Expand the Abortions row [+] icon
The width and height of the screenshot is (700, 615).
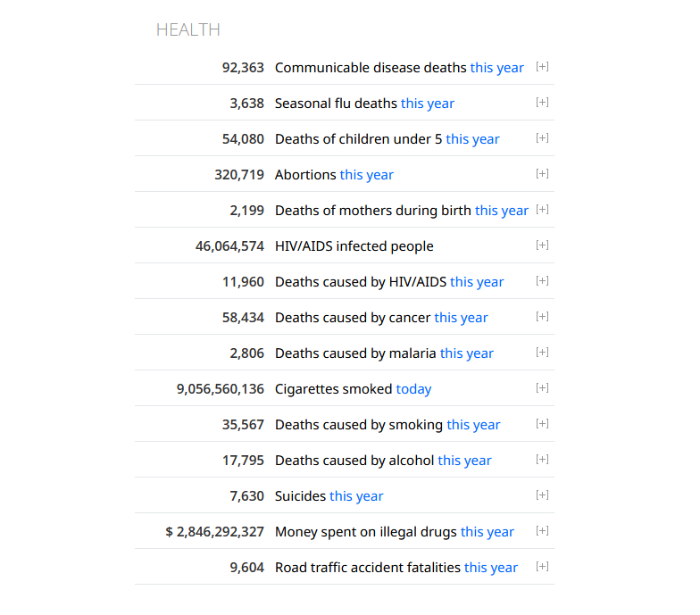pos(542,173)
